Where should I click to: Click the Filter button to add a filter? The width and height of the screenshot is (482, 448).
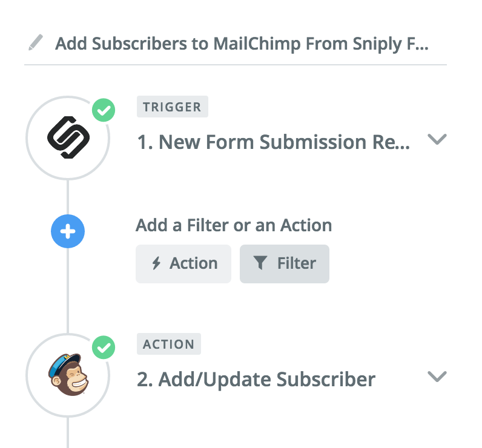pos(285,263)
